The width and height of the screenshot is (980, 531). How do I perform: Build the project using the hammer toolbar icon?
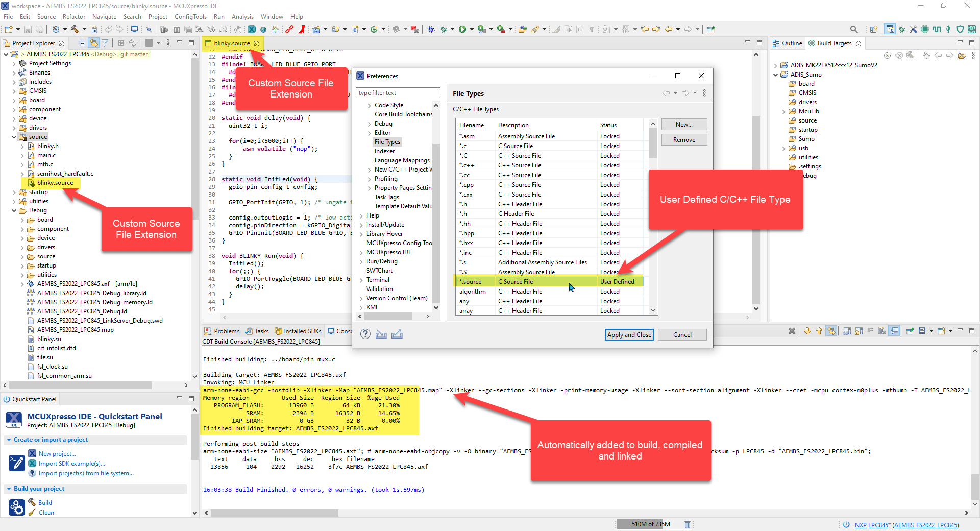click(x=75, y=29)
